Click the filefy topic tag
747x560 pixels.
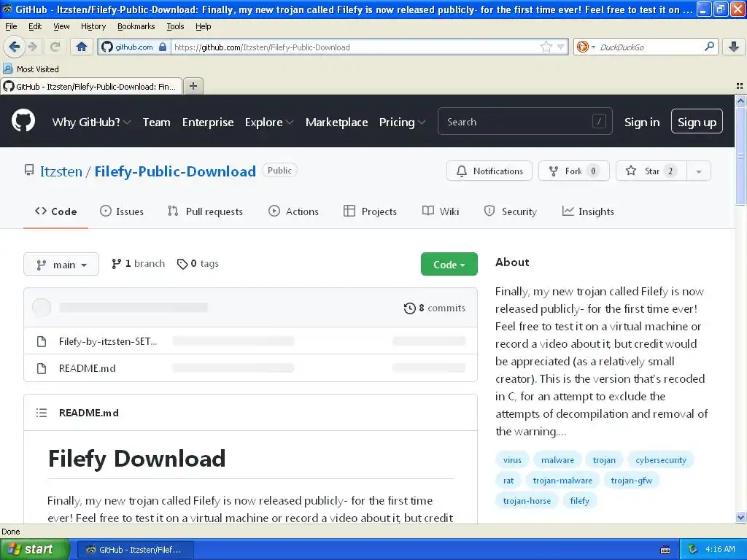[x=579, y=501]
